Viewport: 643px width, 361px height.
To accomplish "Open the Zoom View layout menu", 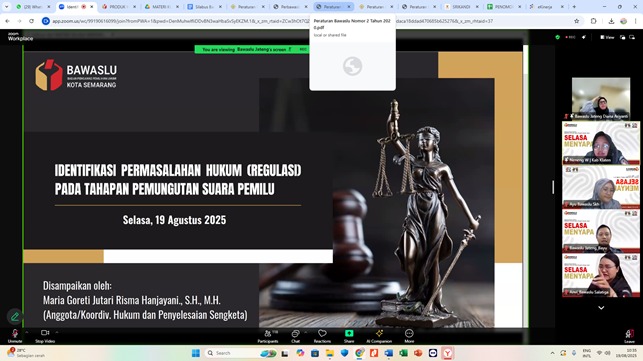I will tap(607, 37).
